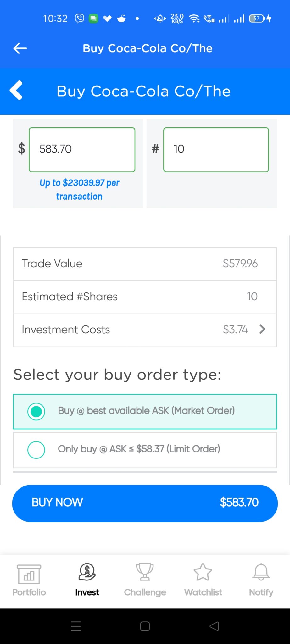Select the Market Order radio button
The image size is (290, 644).
(x=36, y=411)
